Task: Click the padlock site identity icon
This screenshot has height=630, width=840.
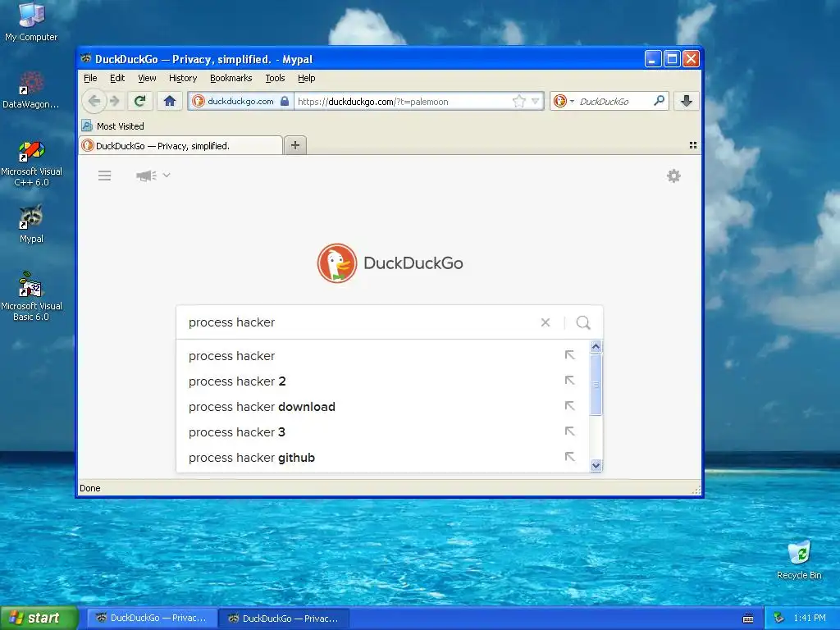Action: [285, 101]
